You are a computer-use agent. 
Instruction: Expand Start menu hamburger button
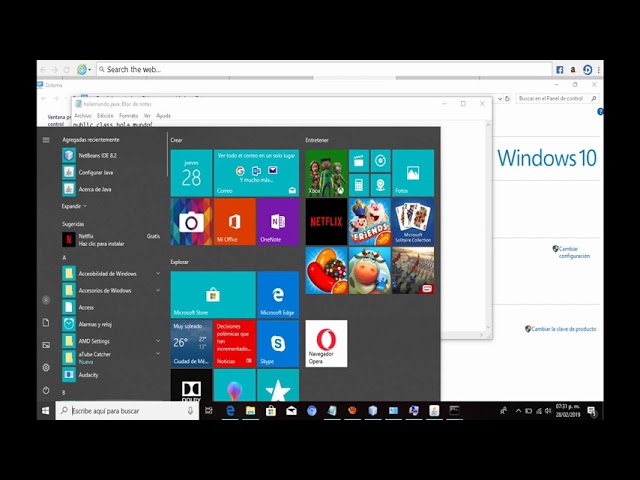(x=46, y=140)
